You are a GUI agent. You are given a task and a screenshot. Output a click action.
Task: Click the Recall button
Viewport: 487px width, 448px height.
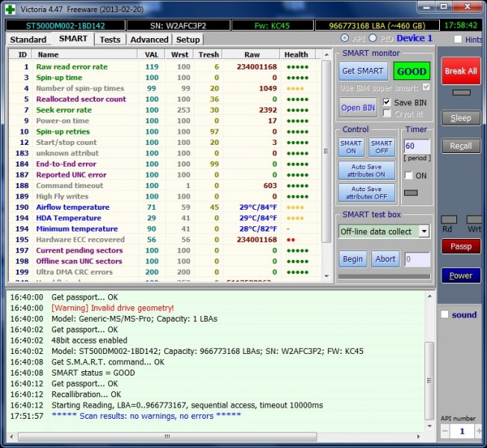pyautogui.click(x=460, y=146)
